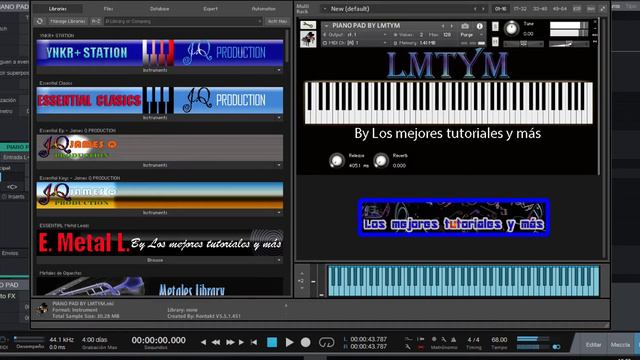The height and width of the screenshot is (360, 640).
Task: Click the instrument pan slider
Action: 524,43
